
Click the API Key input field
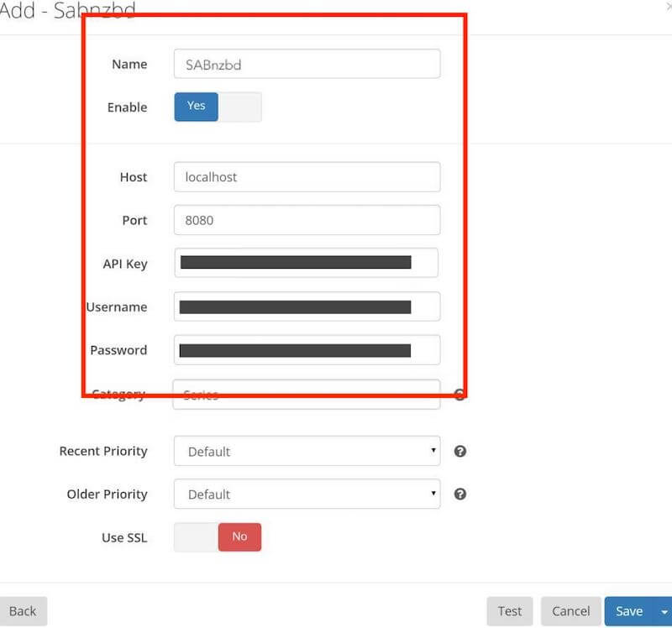pos(307,263)
